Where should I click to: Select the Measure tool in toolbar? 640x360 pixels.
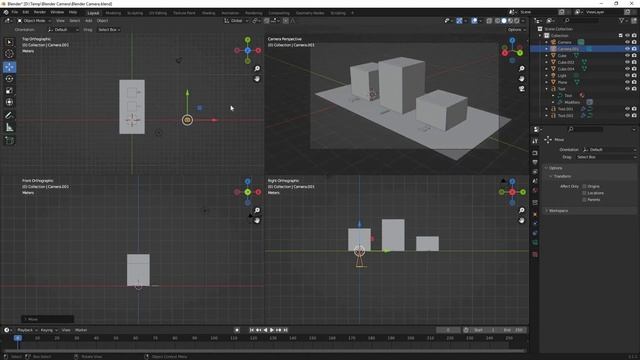point(9,128)
